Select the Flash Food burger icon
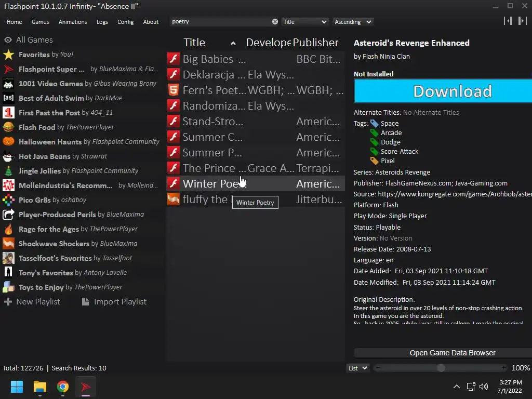Viewport: 532px width, 399px height. (8, 127)
